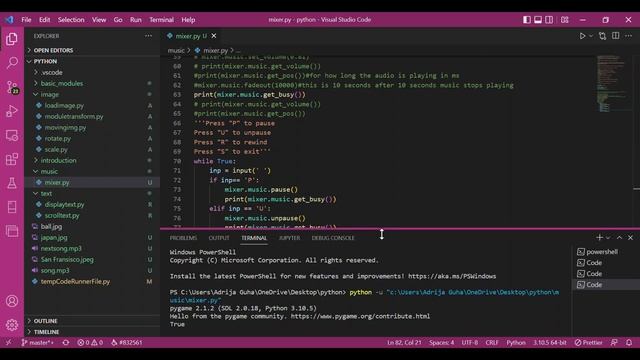The image size is (640, 360).
Task: Expand the Open Editors section
Action: click(92, 50)
